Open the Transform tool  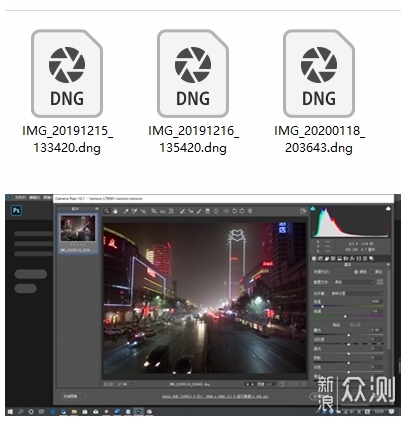[x=171, y=211]
